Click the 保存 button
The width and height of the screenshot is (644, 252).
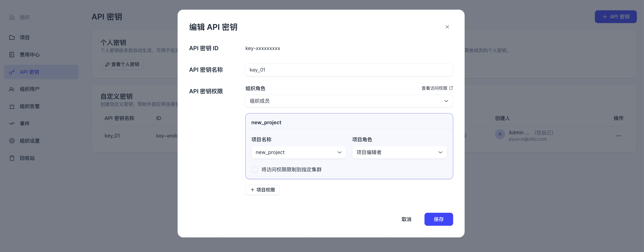click(439, 219)
